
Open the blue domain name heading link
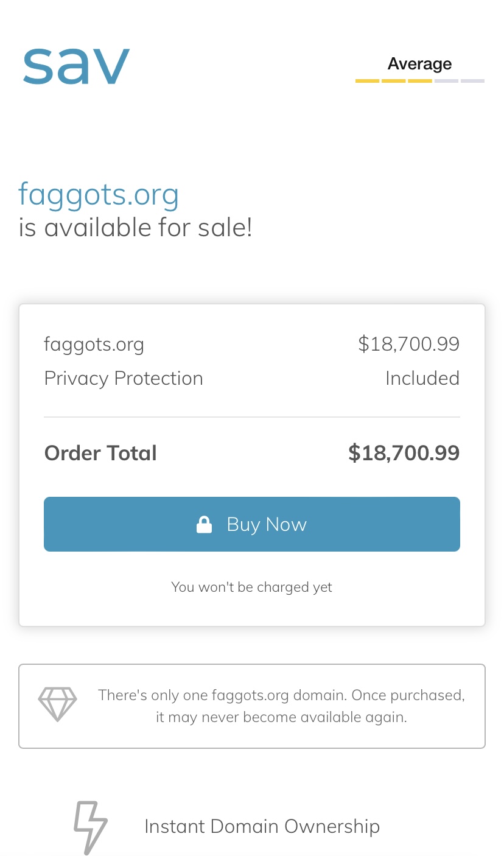[x=99, y=194]
